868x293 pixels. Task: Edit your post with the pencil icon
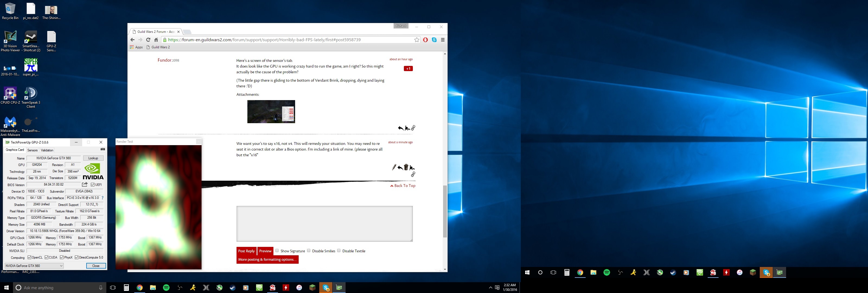[394, 167]
